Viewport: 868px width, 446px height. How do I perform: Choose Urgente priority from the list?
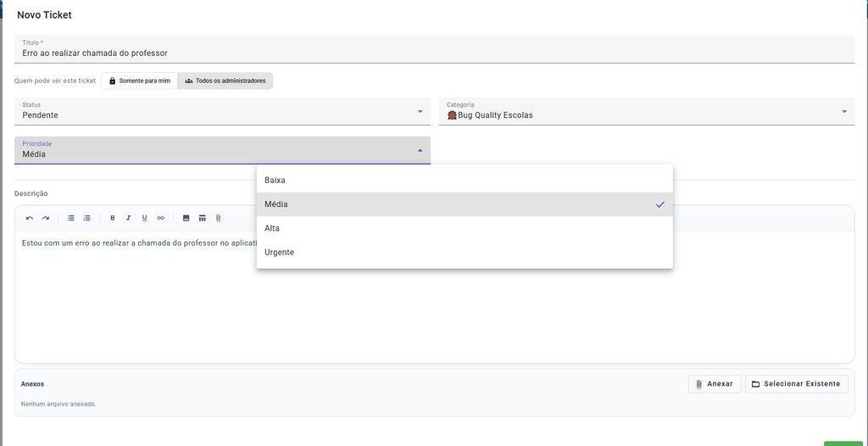[x=465, y=252]
